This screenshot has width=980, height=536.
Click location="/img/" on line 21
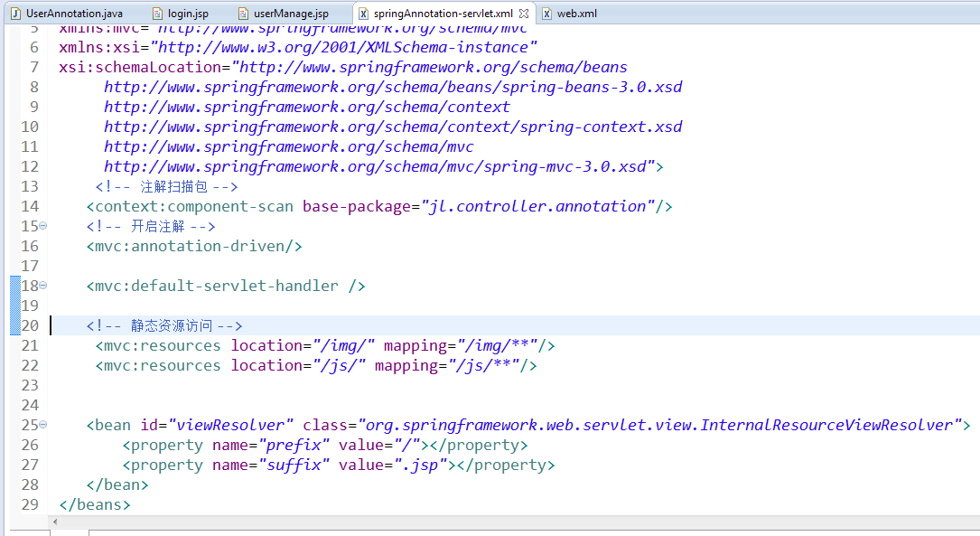[303, 346]
